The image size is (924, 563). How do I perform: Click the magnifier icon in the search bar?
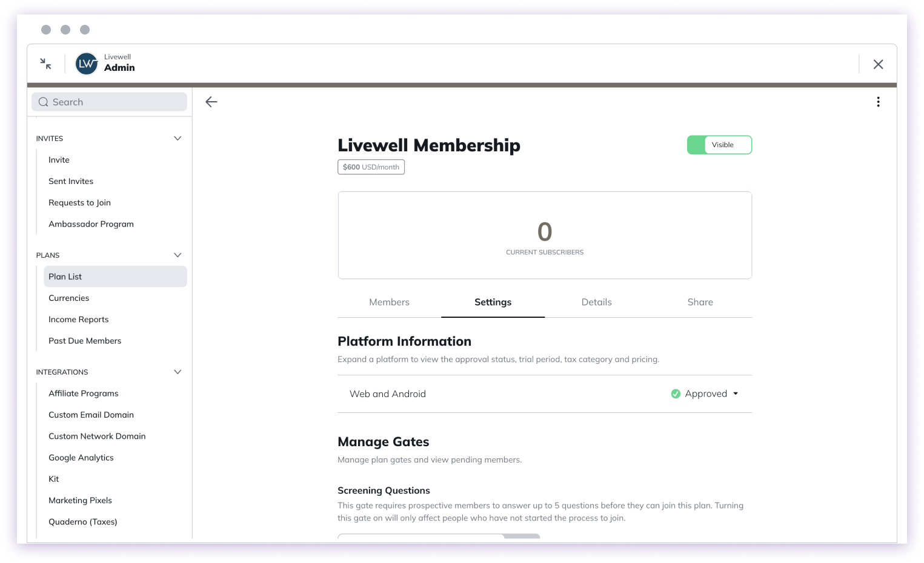tap(43, 102)
